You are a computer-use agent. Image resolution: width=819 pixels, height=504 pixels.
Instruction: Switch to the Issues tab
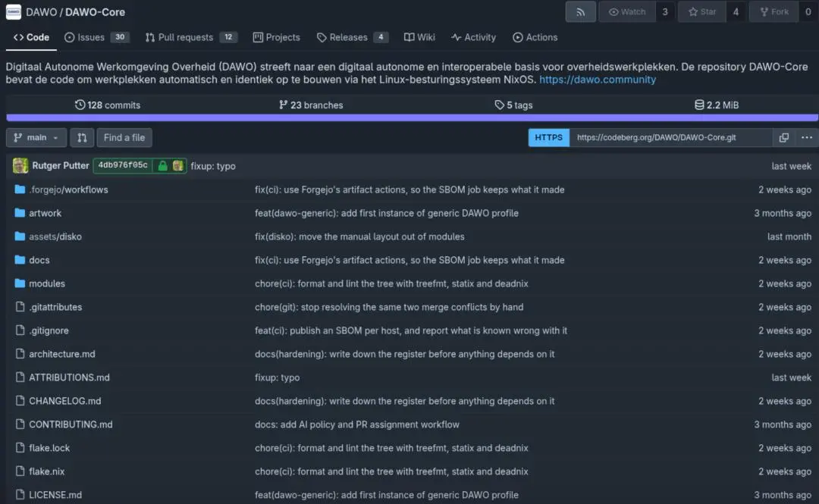coord(96,38)
